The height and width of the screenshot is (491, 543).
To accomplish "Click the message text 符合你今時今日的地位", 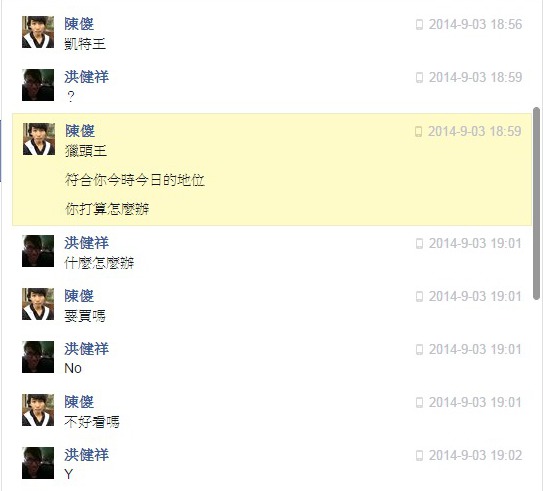I will [x=135, y=180].
